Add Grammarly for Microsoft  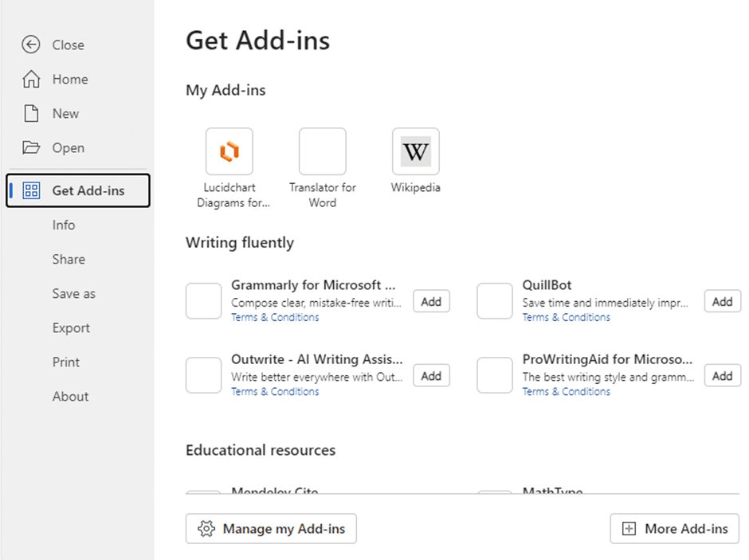[430, 301]
